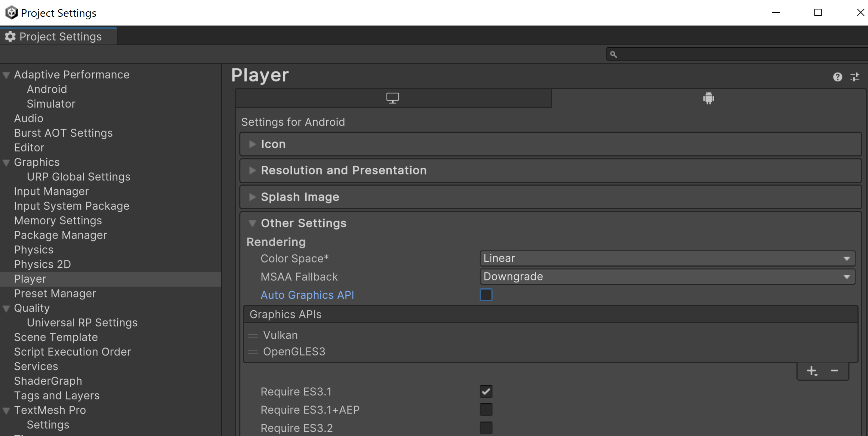Viewport: 868px width, 436px height.
Task: Switch to PC platform tab
Action: click(x=393, y=99)
